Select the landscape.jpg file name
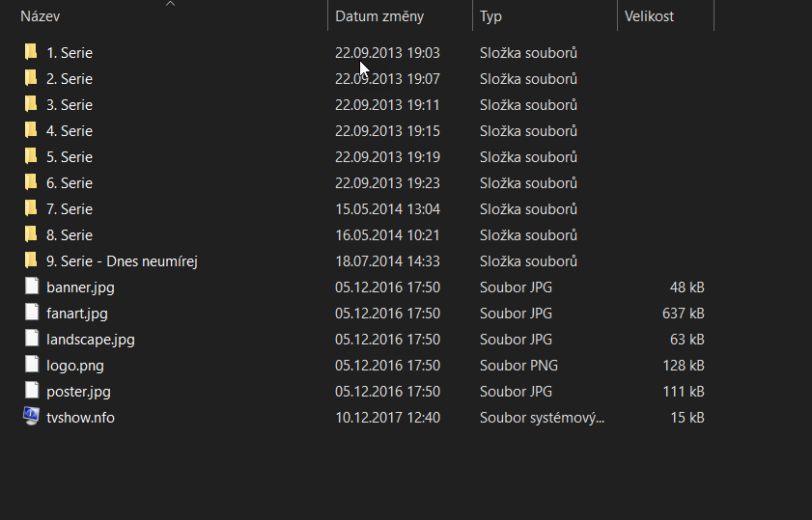 click(90, 339)
